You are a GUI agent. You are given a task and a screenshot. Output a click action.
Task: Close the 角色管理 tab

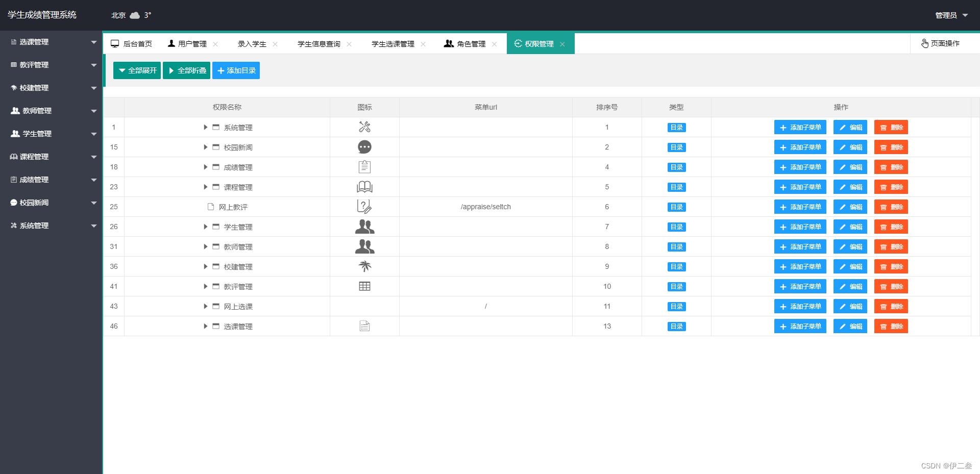[494, 44]
